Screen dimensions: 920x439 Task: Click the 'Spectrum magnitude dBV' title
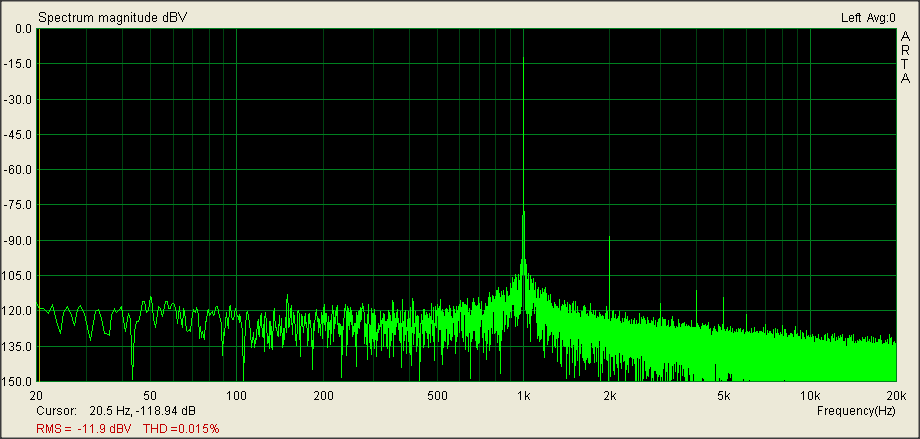[112, 18]
